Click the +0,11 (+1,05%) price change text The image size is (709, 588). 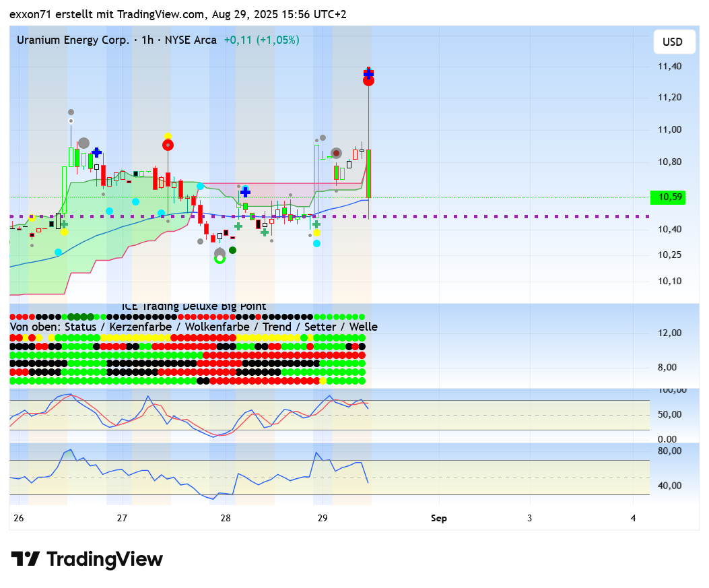(x=262, y=40)
